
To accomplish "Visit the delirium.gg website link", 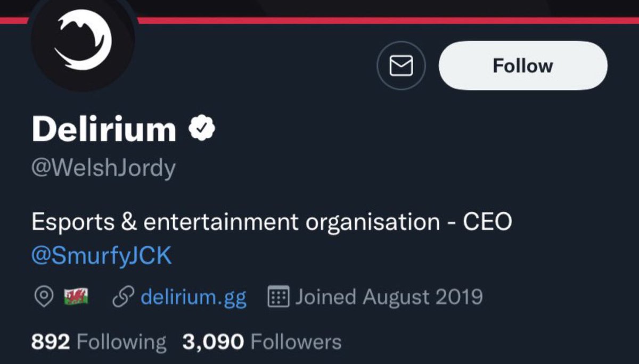I will (193, 297).
